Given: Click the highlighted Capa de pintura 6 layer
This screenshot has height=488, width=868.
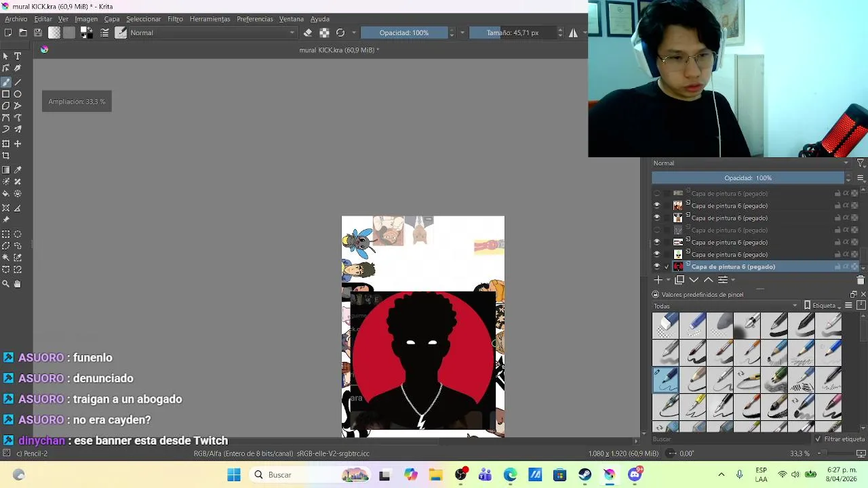Looking at the screenshot, I should [733, 267].
